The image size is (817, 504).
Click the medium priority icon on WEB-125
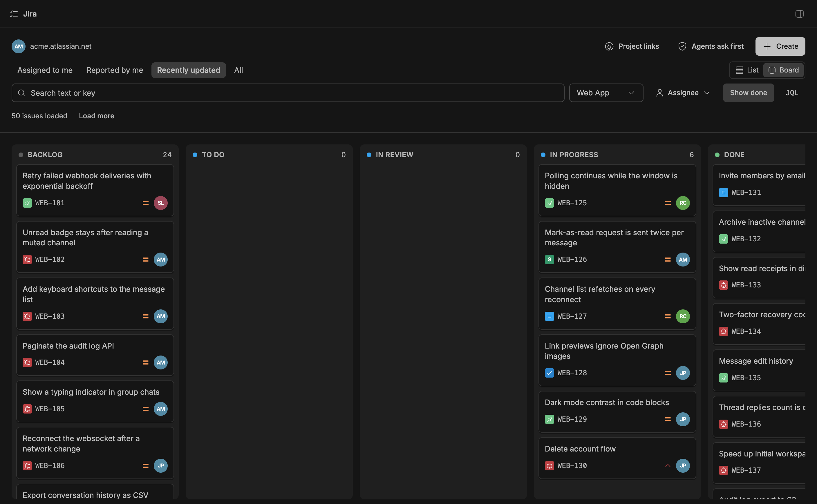pyautogui.click(x=668, y=203)
